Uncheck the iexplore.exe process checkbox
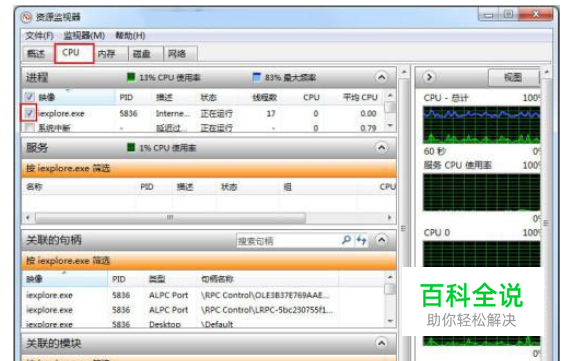The width and height of the screenshot is (569, 361). [29, 113]
